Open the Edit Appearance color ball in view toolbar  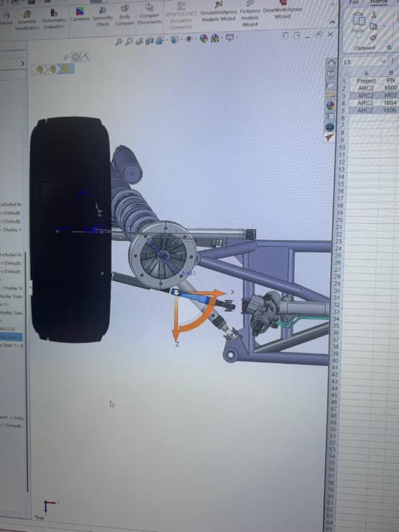coord(204,38)
